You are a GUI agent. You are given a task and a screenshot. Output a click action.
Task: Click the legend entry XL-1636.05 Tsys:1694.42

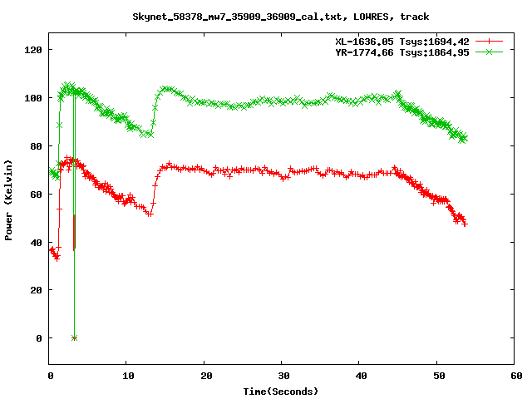click(402, 42)
